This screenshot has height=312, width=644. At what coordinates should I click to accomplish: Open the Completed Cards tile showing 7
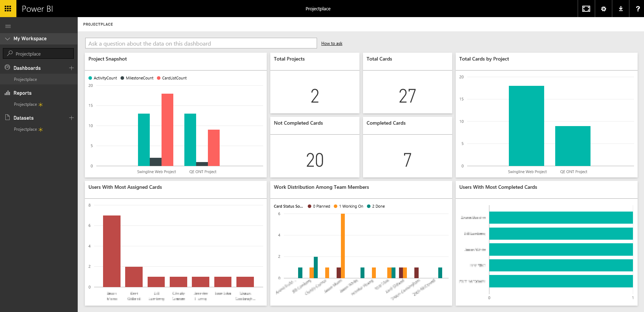[408, 147]
